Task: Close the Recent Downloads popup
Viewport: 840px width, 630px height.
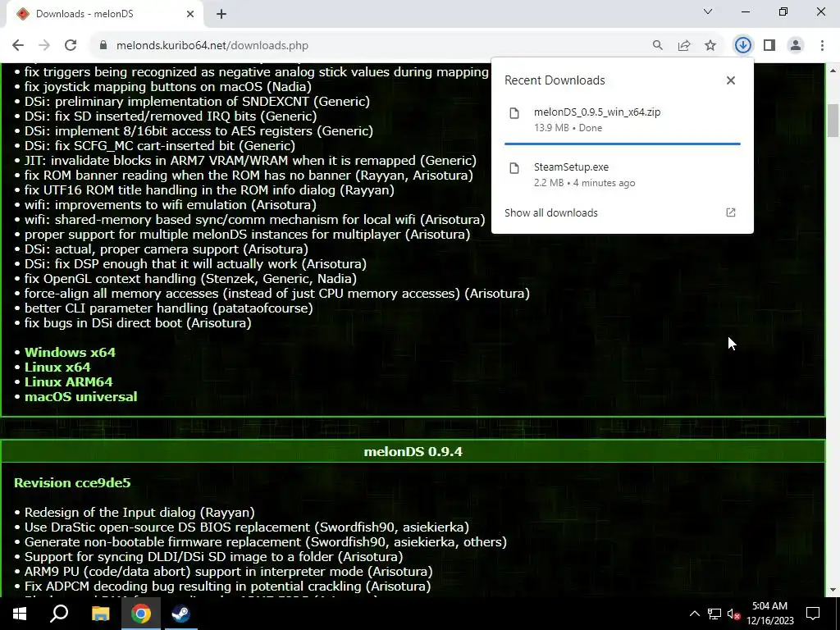Action: point(731,80)
